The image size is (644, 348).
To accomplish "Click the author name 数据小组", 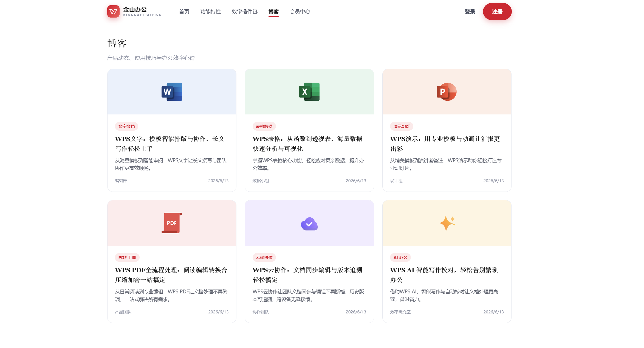I will pos(261,181).
